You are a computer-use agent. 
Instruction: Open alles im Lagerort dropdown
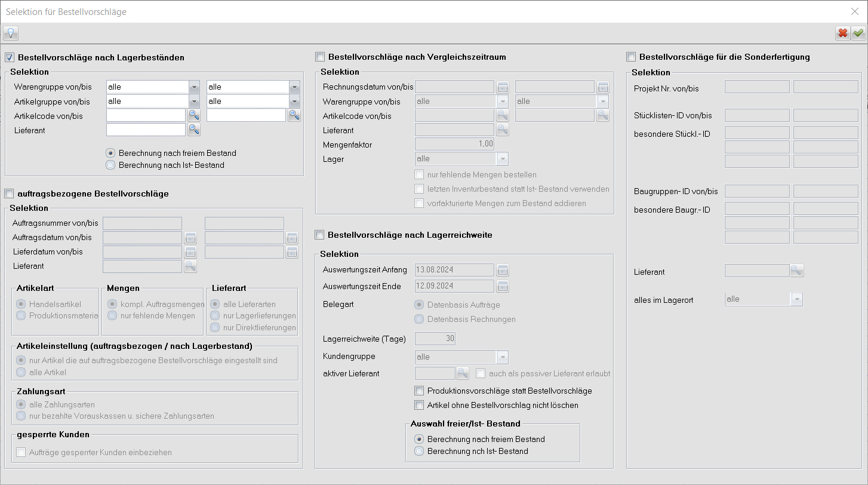(797, 299)
